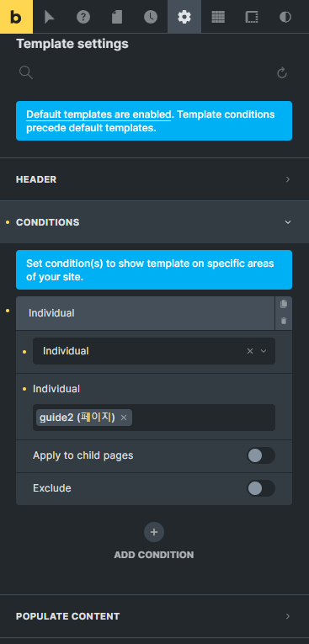The image size is (309, 644).
Task: Toggle the half-circle contrast icon
Action: click(285, 17)
